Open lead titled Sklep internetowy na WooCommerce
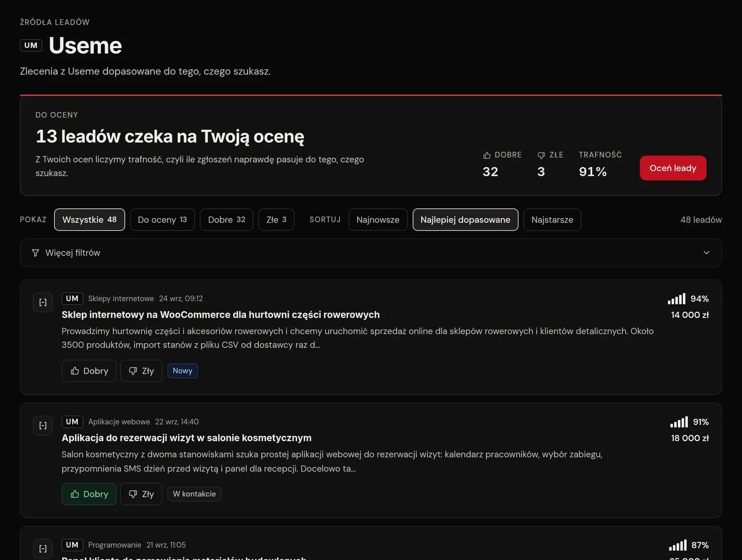742x560 pixels. click(x=221, y=315)
